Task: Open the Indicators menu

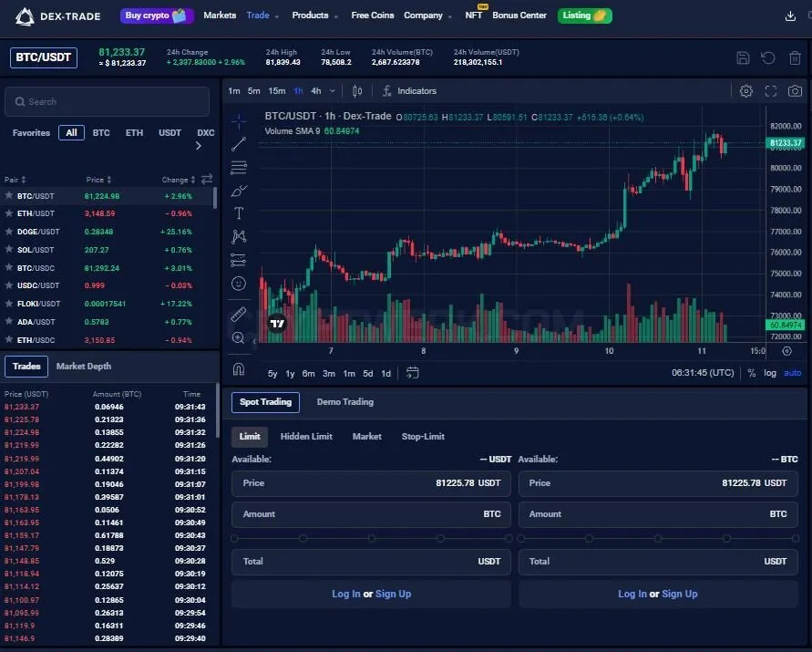Action: (x=409, y=91)
